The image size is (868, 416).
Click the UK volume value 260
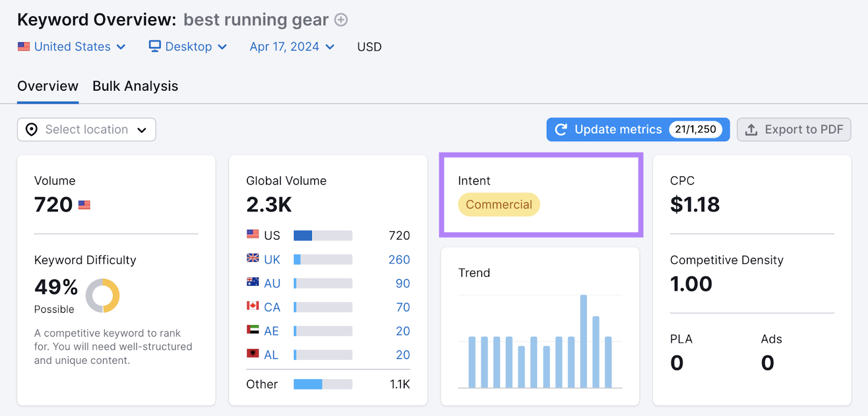point(399,260)
